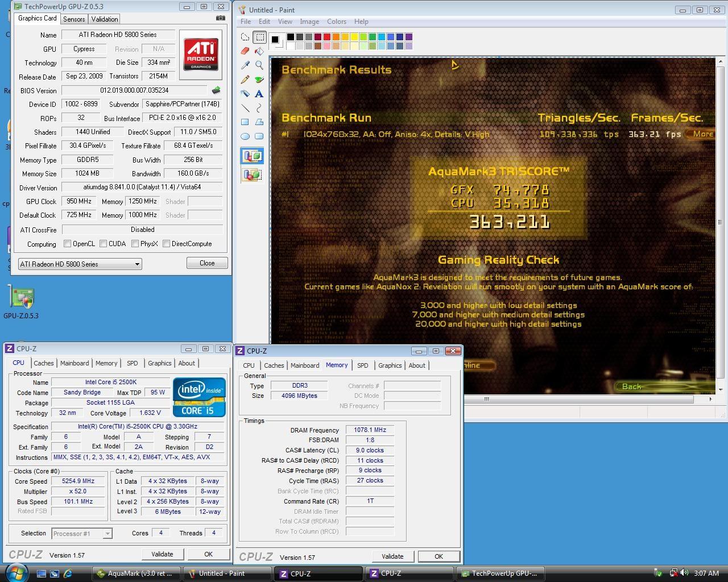This screenshot has height=582, width=728.
Task: Enable the OpenCL checkbox in GPU-Z
Action: coord(68,244)
